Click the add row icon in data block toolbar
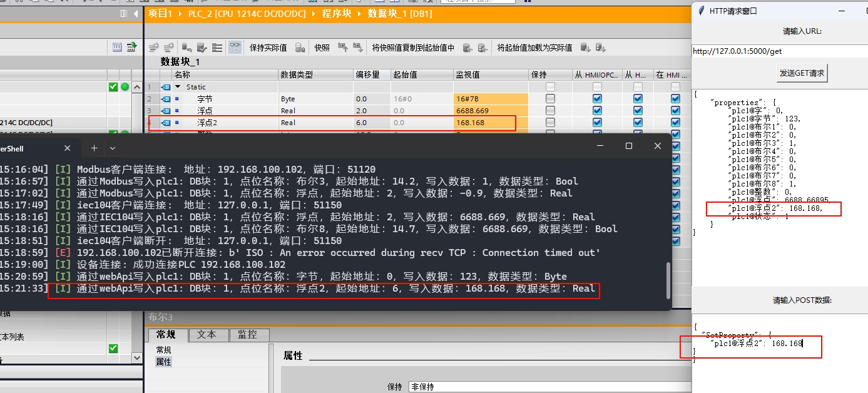Image resolution: width=868 pixels, height=393 pixels. point(169,48)
